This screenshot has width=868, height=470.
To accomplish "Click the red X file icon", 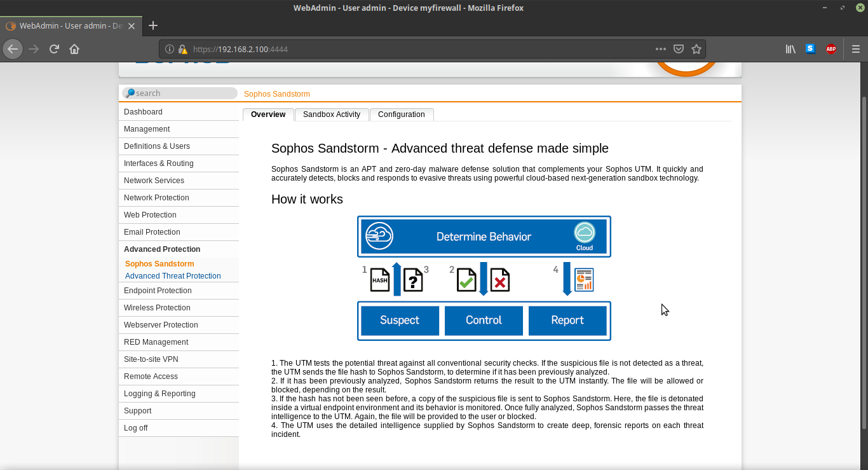I will (500, 279).
